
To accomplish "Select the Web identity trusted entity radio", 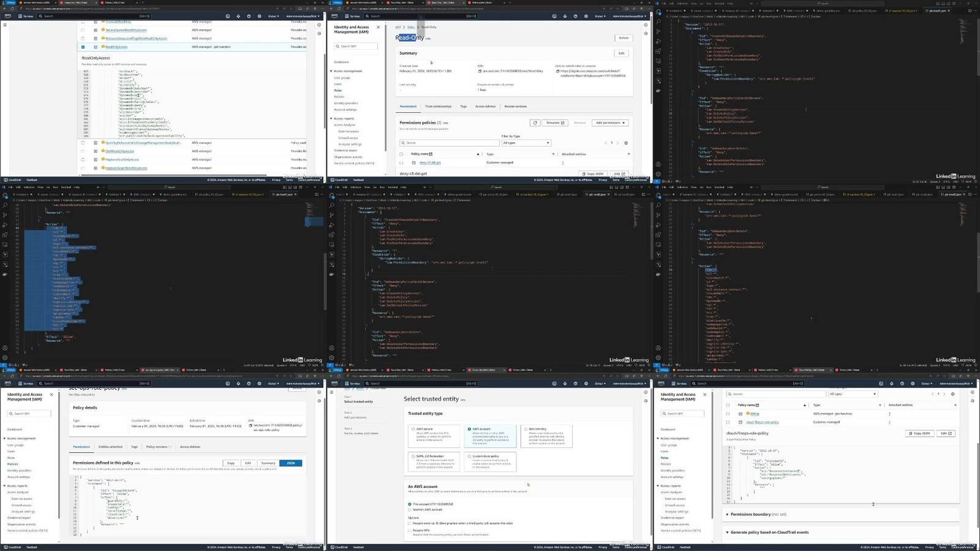I will [x=525, y=429].
